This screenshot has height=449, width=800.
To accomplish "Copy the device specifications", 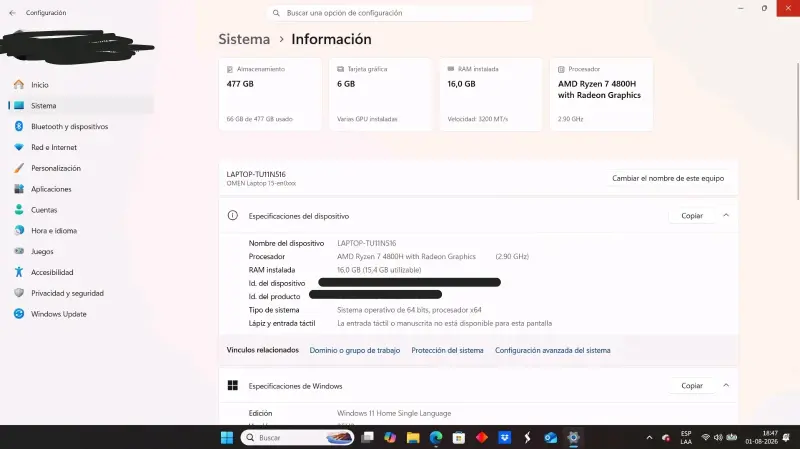I will tap(692, 216).
